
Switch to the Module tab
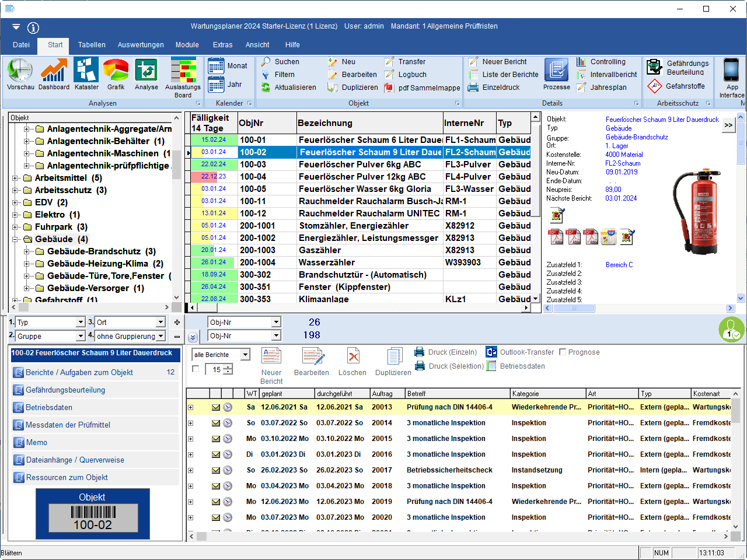tap(187, 45)
